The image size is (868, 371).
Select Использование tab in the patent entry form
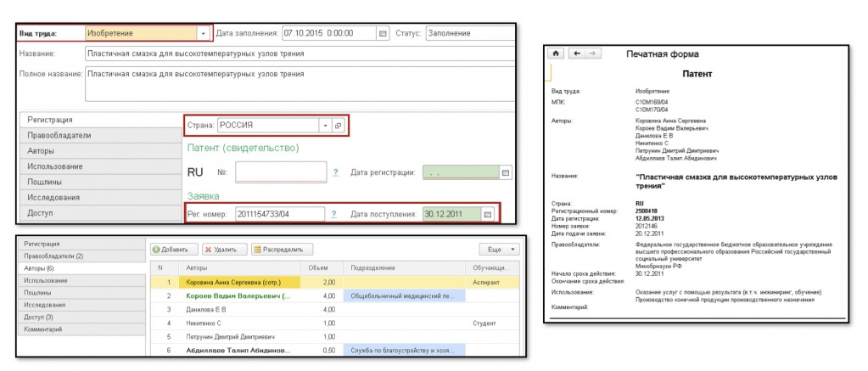101,166
